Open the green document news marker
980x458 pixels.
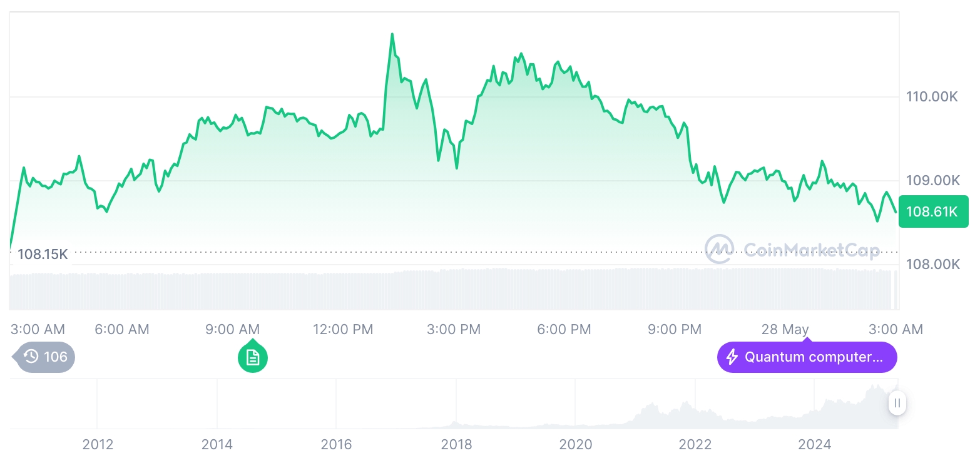coord(252,357)
